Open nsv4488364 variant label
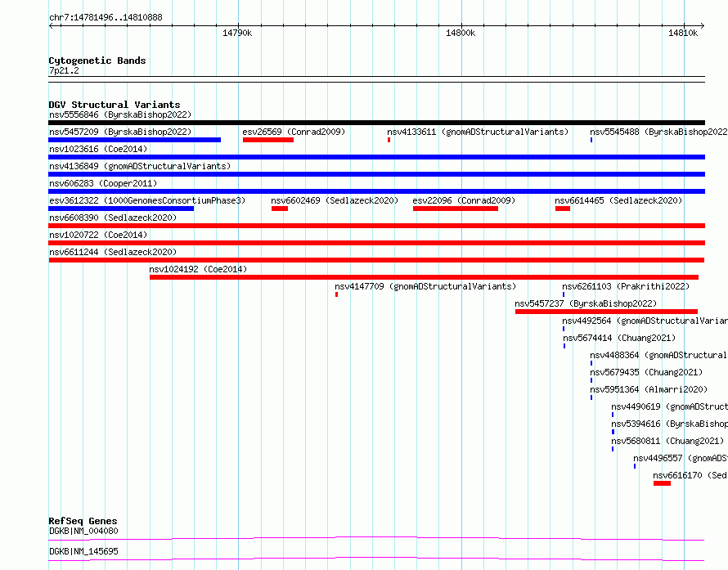728x570 pixels. [x=658, y=355]
